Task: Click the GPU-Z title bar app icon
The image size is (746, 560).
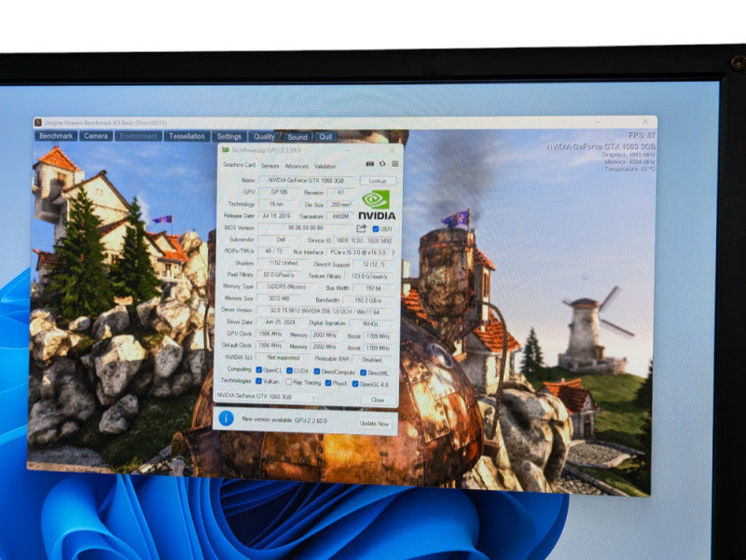Action: click(x=226, y=150)
